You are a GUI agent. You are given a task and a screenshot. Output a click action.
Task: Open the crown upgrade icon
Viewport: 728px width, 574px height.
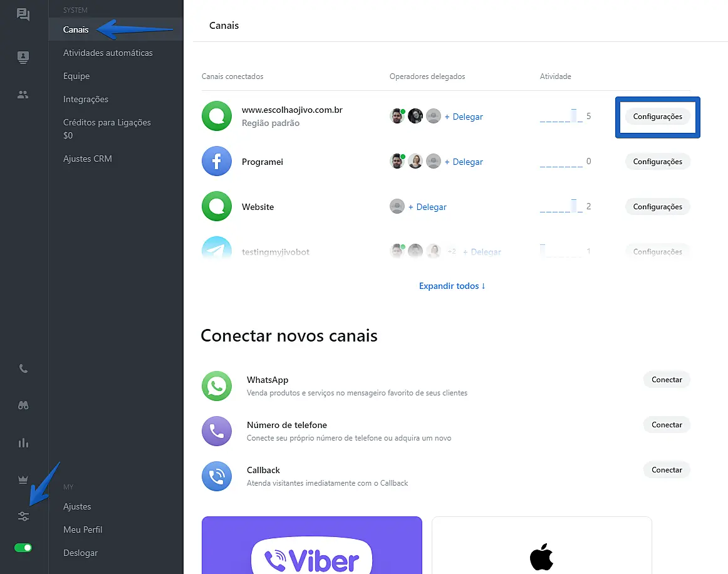(x=23, y=479)
